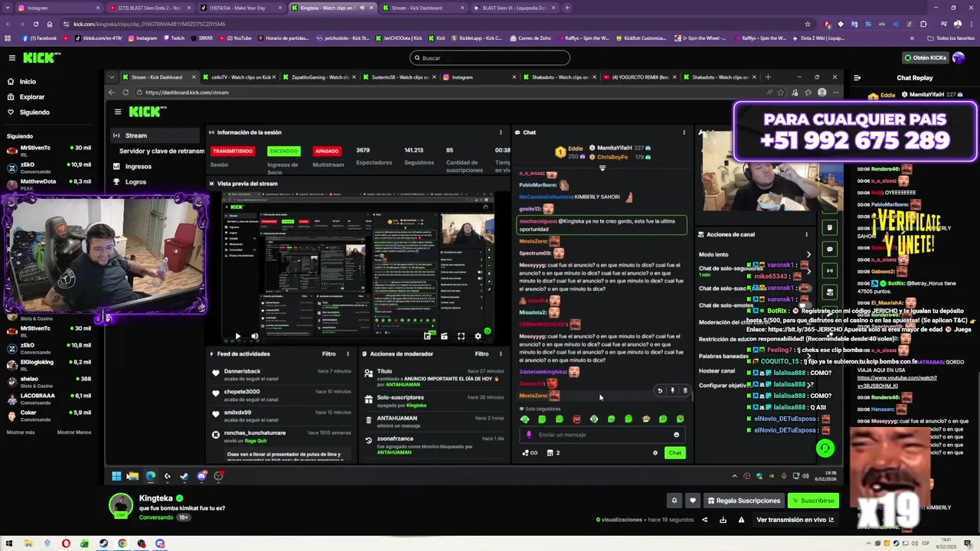Click Regala Suscripciones button
This screenshot has width=980, height=551.
click(743, 500)
